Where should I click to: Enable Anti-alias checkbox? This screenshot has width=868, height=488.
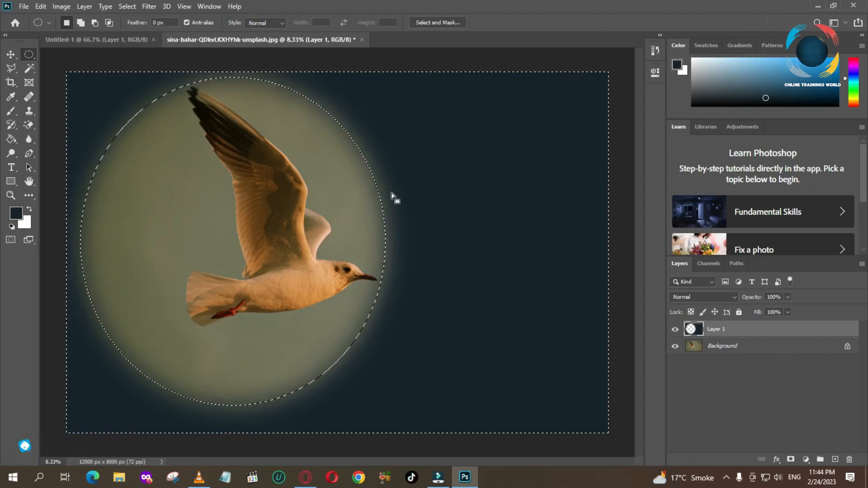click(187, 22)
